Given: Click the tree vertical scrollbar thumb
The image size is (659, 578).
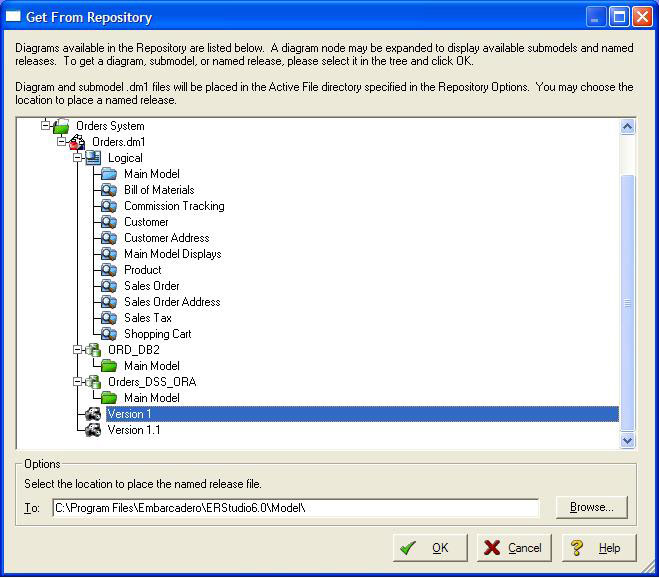Looking at the screenshot, I should point(627,302).
